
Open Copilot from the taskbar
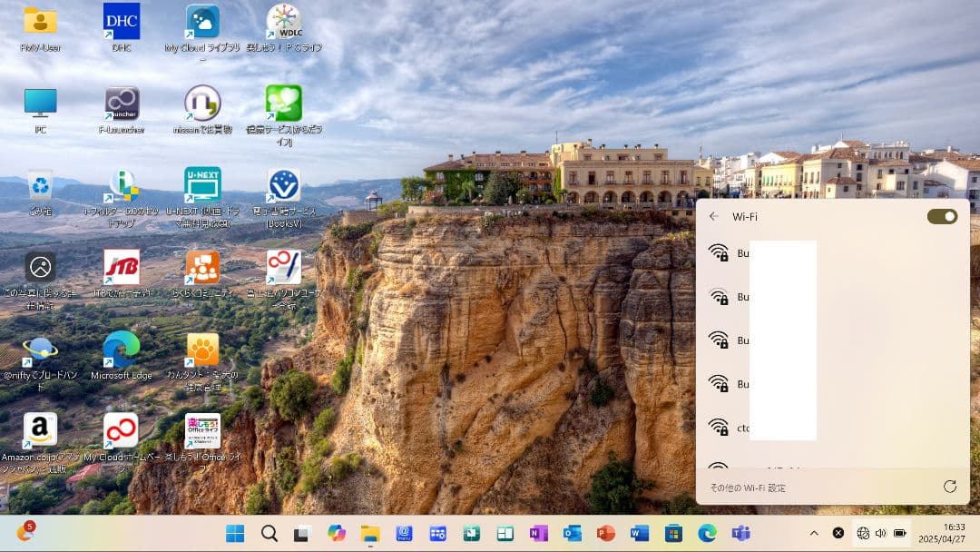coord(335,535)
